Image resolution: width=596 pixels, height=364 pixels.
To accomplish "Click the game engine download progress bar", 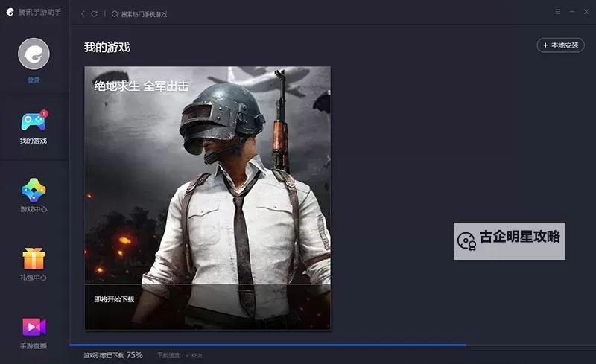I will pyautogui.click(x=268, y=345).
